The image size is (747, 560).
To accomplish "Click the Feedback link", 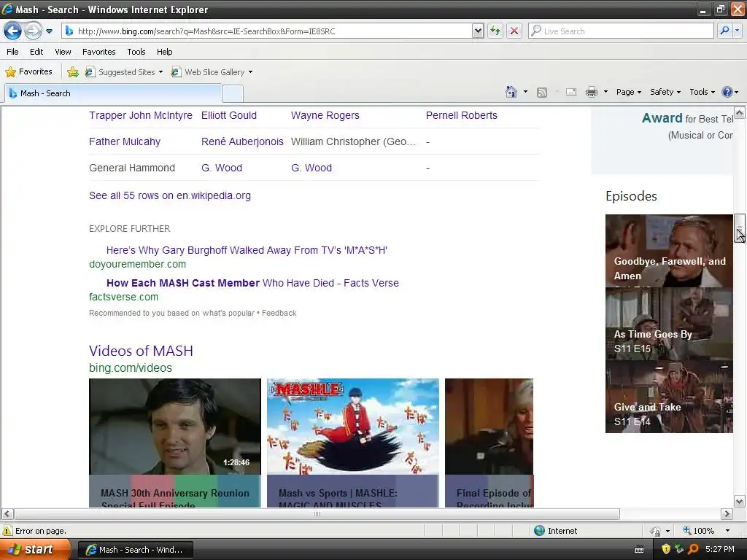I will (x=279, y=313).
